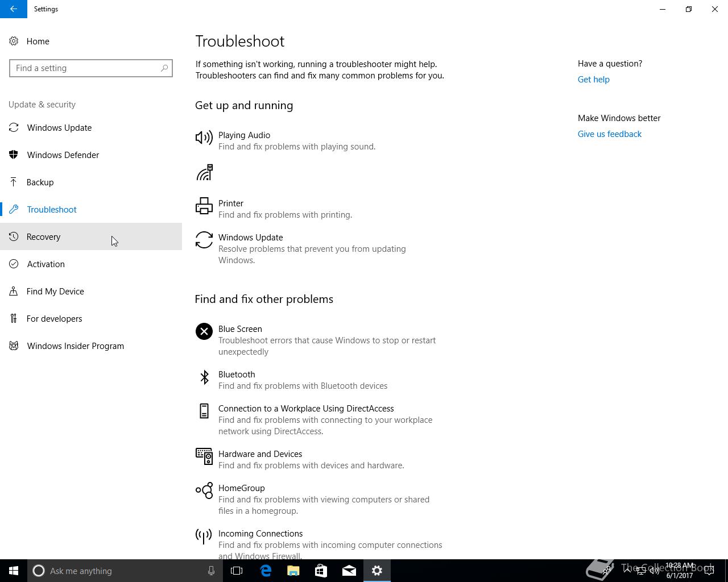The image size is (728, 582).
Task: Click the HomeGroup circles icon
Action: (204, 490)
